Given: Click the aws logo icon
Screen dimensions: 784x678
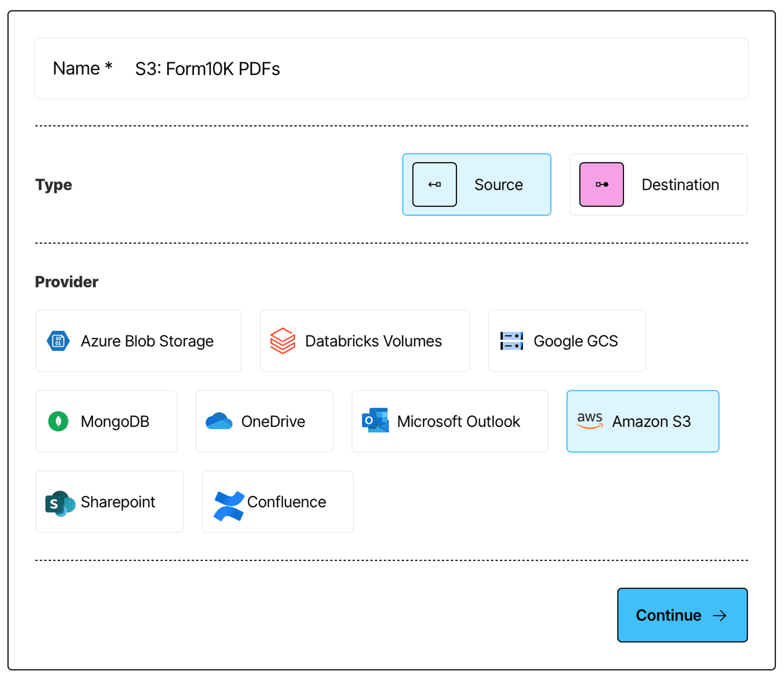Looking at the screenshot, I should click(x=590, y=420).
